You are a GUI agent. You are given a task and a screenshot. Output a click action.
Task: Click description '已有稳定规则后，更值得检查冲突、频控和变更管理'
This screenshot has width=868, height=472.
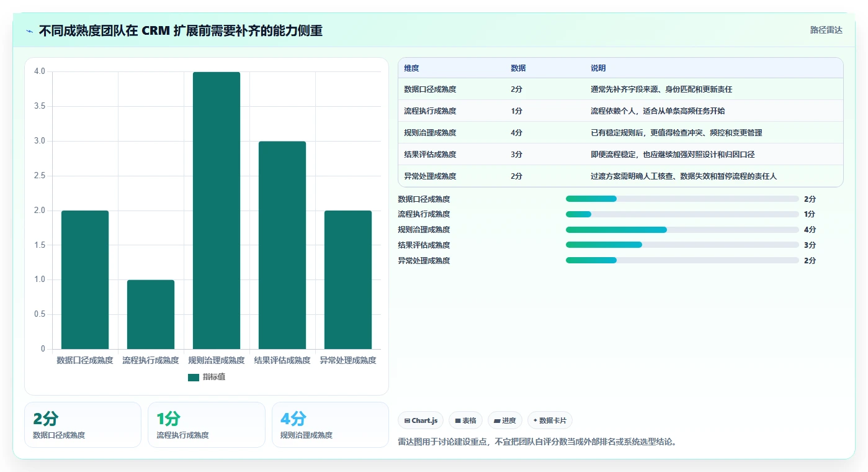pos(676,133)
